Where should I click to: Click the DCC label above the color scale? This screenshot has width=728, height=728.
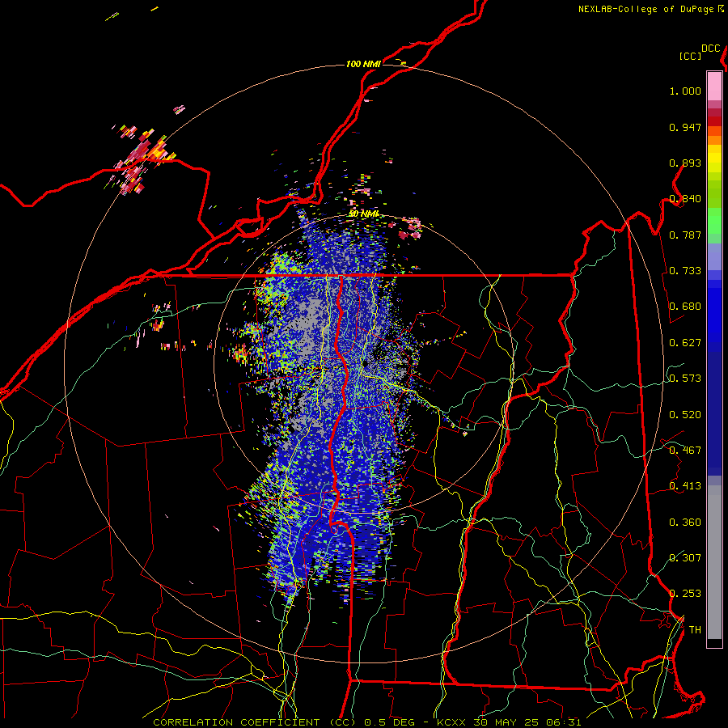[710, 49]
